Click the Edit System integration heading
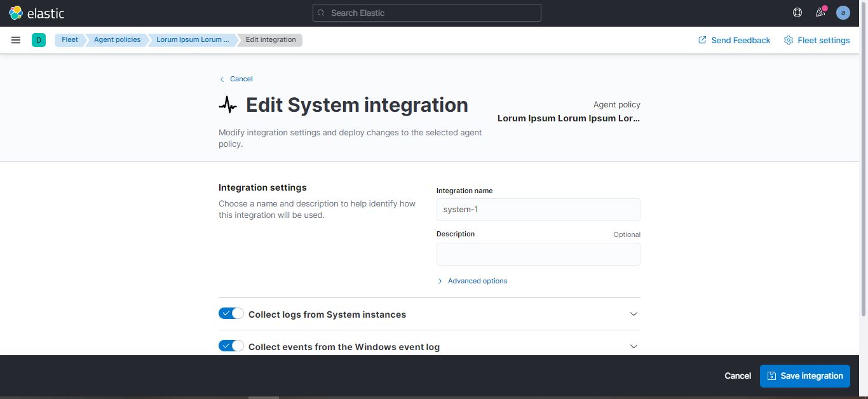The image size is (868, 399). (356, 105)
